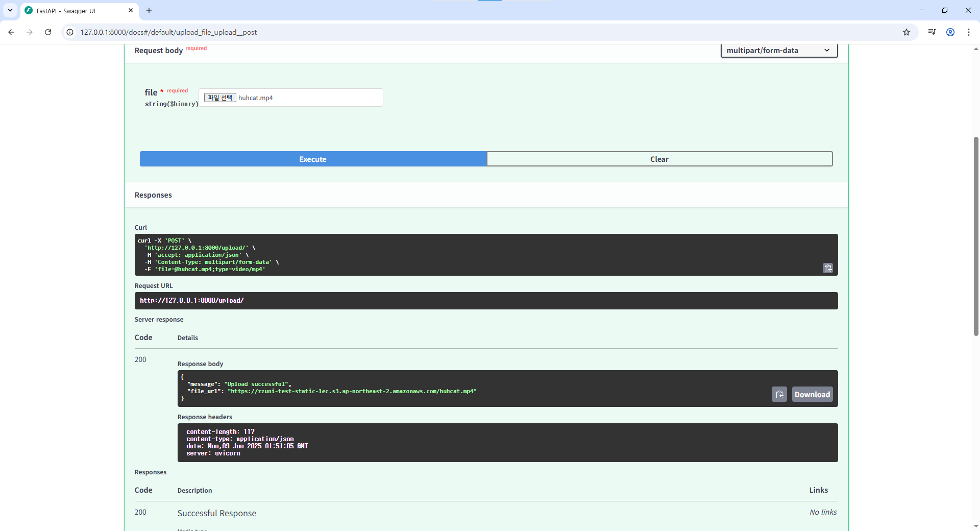This screenshot has width=980, height=531.
Task: Click the Responses section heading
Action: click(153, 195)
